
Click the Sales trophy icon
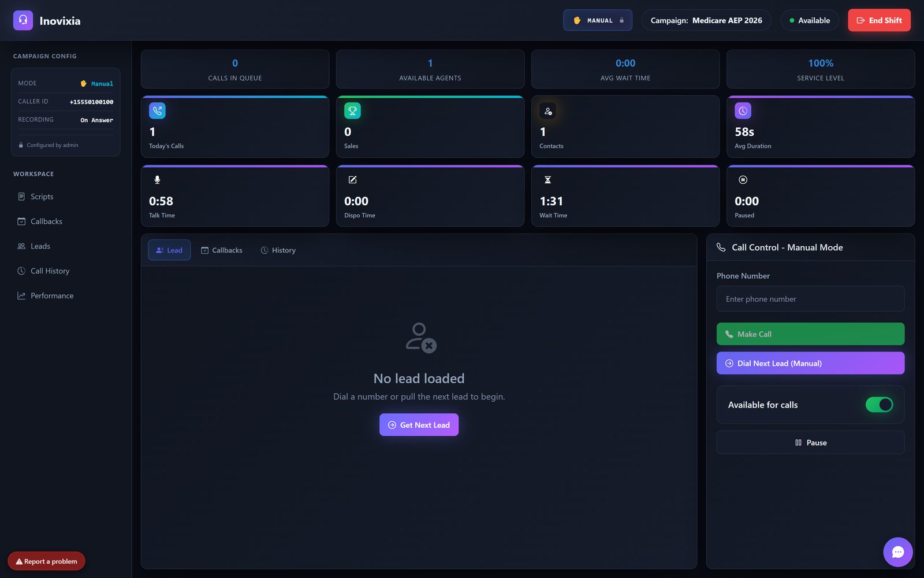pos(352,110)
